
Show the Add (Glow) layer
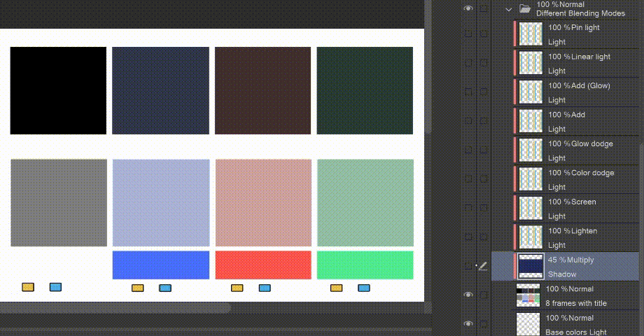468,92
